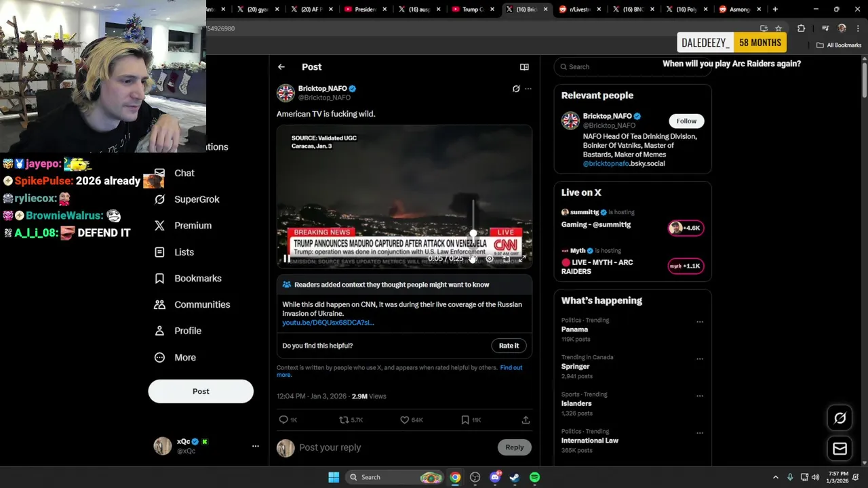The width and height of the screenshot is (868, 488).
Task: Switch to the Asmongold Reddit tab
Action: click(x=741, y=9)
